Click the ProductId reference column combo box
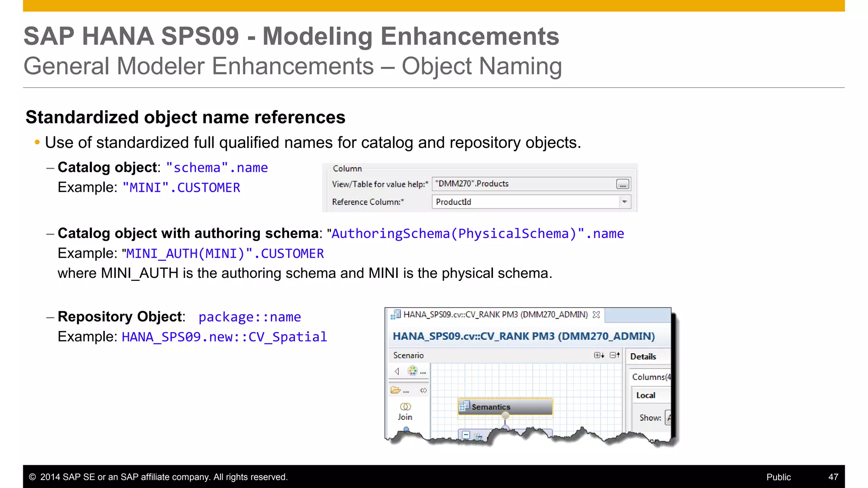The width and height of the screenshot is (868, 488). [531, 202]
